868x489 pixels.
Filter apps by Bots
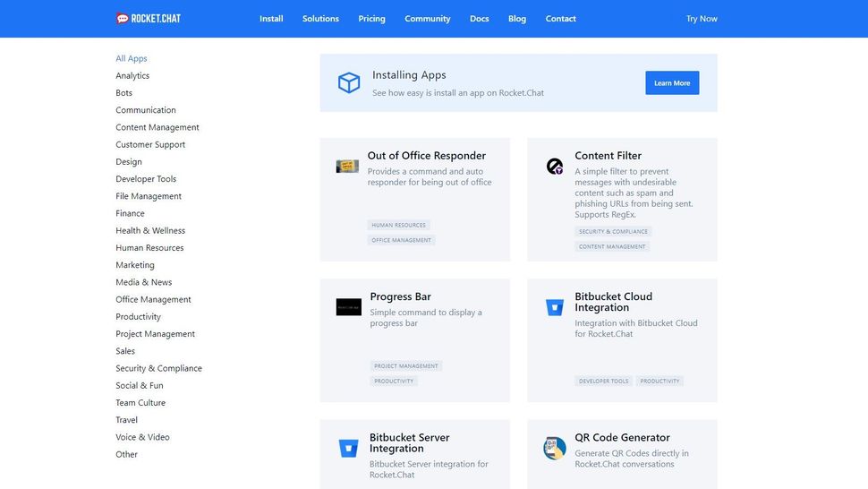(124, 92)
